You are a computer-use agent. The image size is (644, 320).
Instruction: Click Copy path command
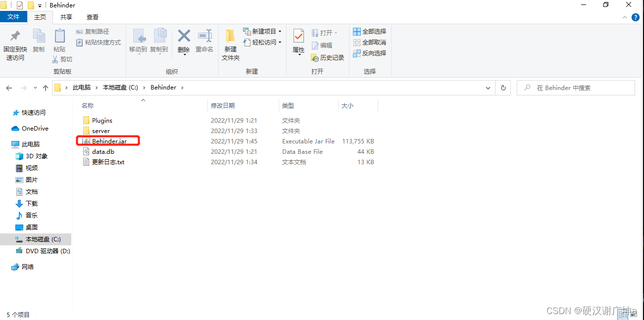[x=93, y=32]
